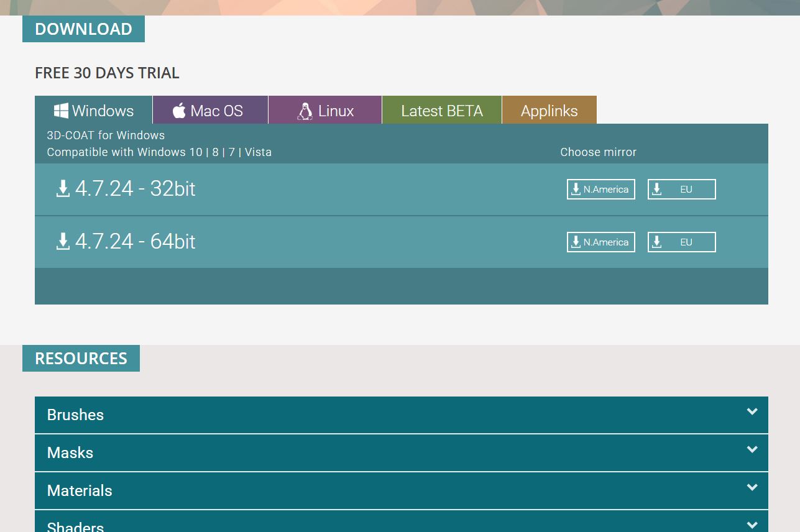Open the Windows download tab
Image resolution: width=800 pixels, height=532 pixels.
[x=94, y=110]
